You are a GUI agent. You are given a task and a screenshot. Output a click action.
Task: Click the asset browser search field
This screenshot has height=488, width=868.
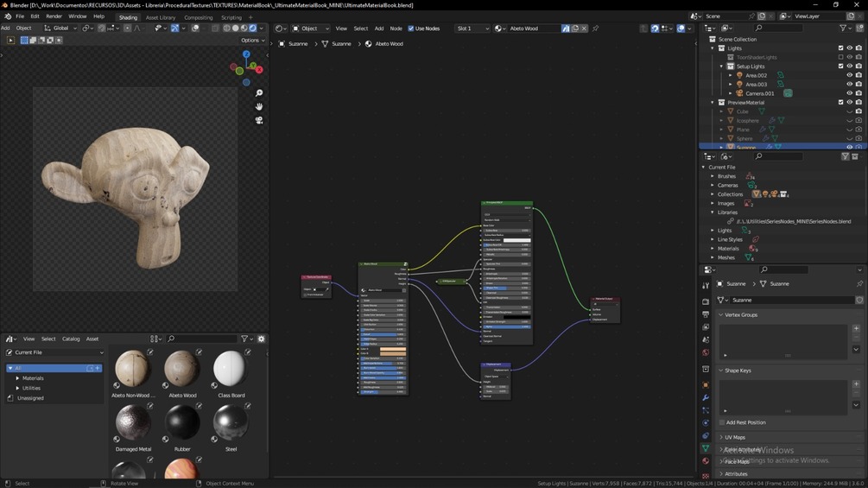click(x=201, y=339)
